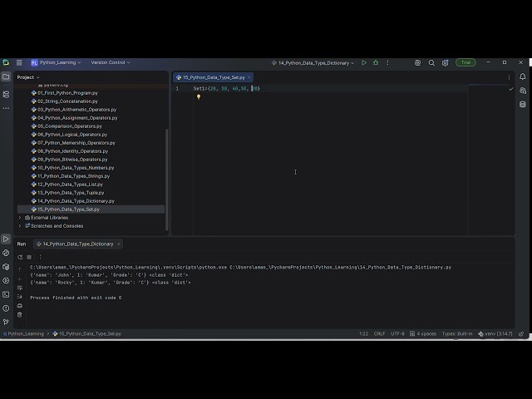Change UTF-8 file encoding

click(x=397, y=334)
